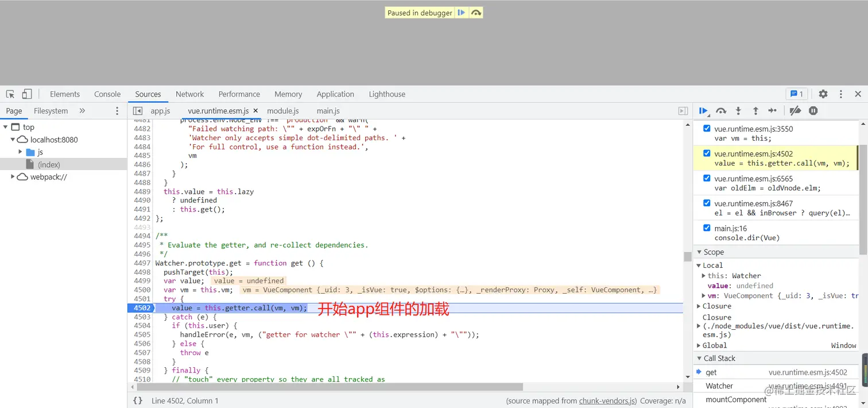
Task: Open navigator pane three-dot menu
Action: 117,111
